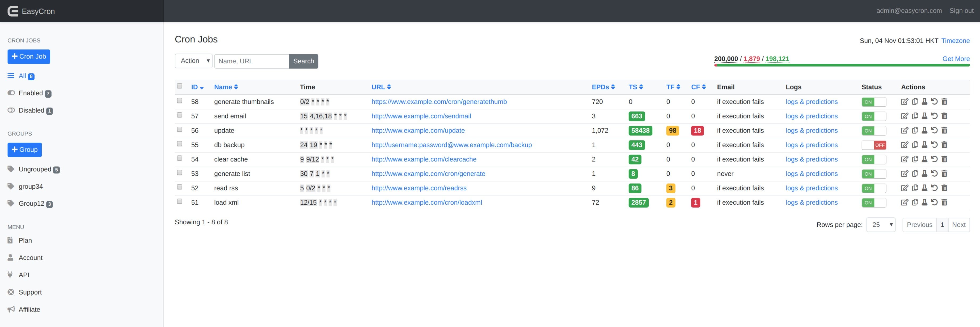Image resolution: width=980 pixels, height=327 pixels.
Task: Click the EPD quota usage progress bar
Action: 842,65
